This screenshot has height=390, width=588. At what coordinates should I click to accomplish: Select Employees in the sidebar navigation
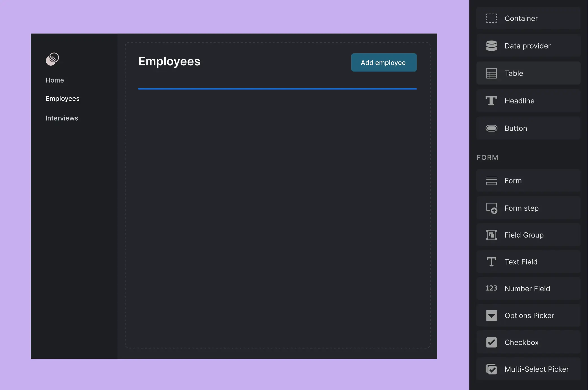(62, 98)
